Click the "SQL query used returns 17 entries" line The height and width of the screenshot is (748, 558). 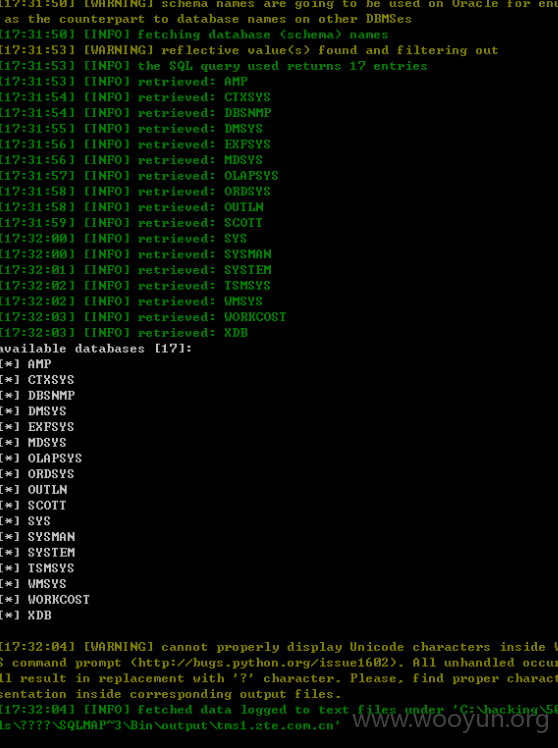214,66
